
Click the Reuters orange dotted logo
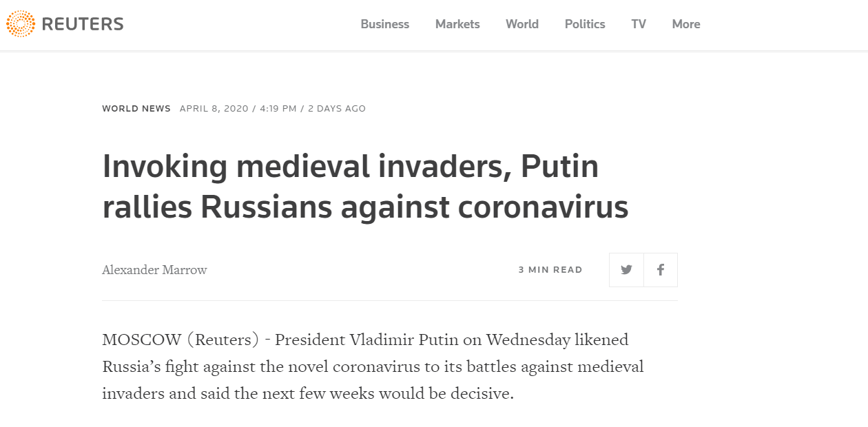[21, 24]
